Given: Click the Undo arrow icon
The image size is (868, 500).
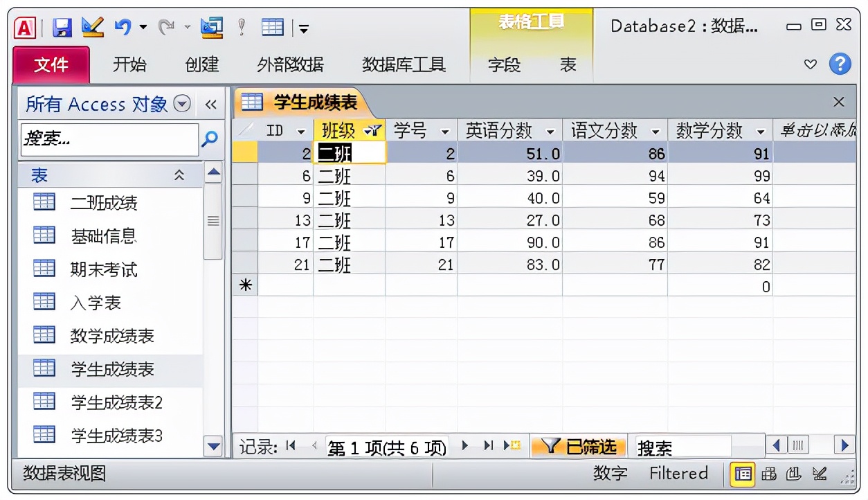Looking at the screenshot, I should point(123,27).
